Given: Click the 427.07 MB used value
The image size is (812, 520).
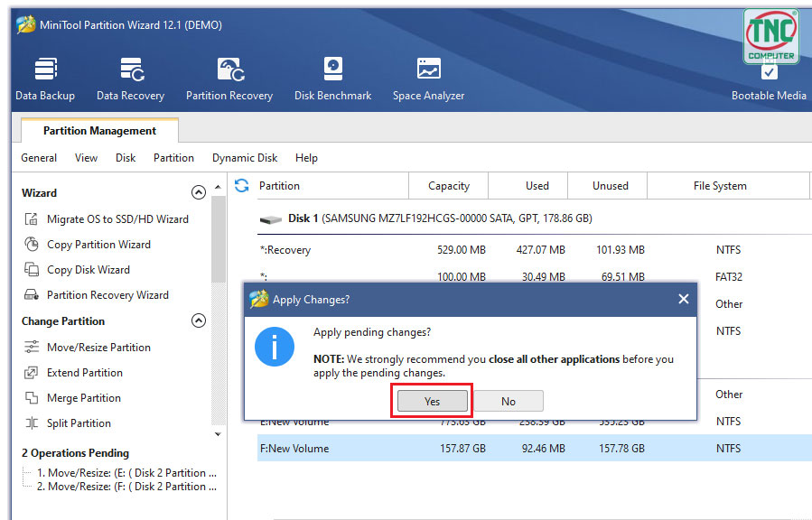Looking at the screenshot, I should (541, 250).
